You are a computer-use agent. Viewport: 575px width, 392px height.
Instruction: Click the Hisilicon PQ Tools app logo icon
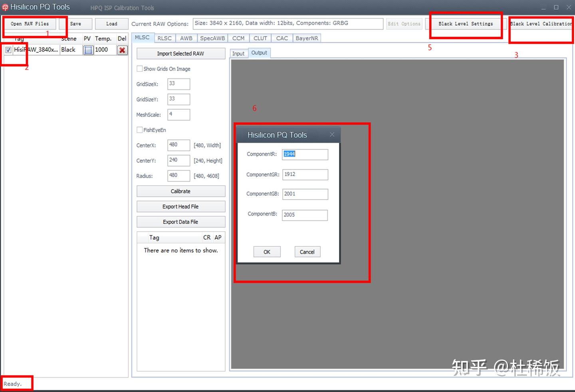(x=5, y=7)
